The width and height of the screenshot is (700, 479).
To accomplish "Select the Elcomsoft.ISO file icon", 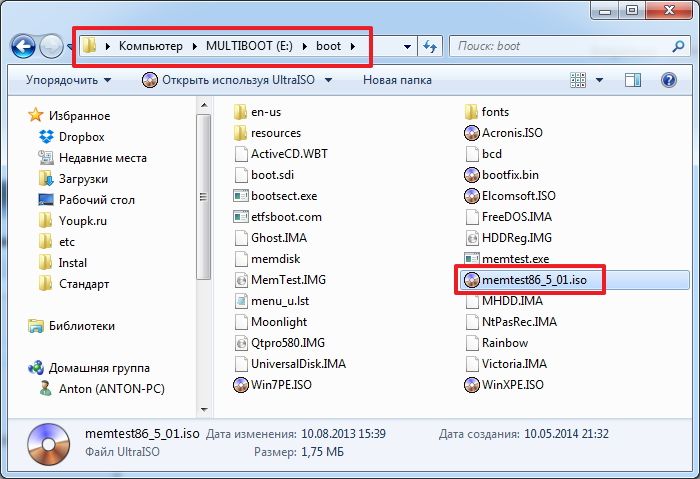I will [x=473, y=195].
